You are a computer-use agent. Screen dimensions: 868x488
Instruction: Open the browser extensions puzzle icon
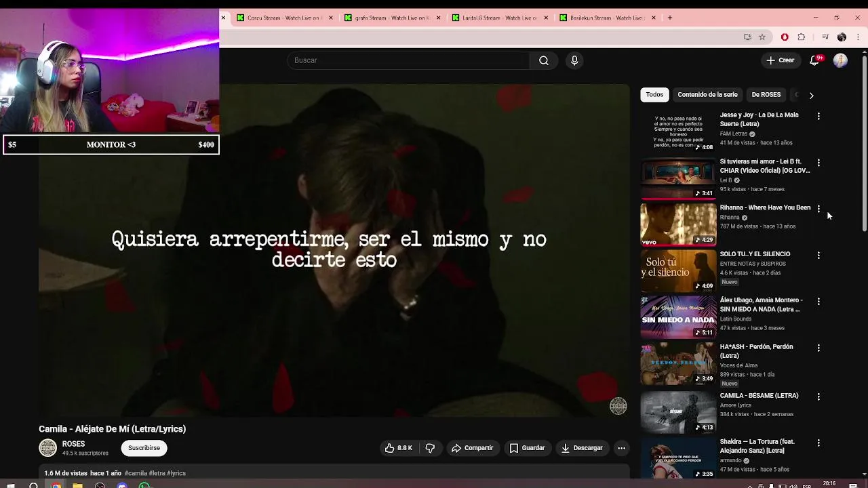(801, 37)
